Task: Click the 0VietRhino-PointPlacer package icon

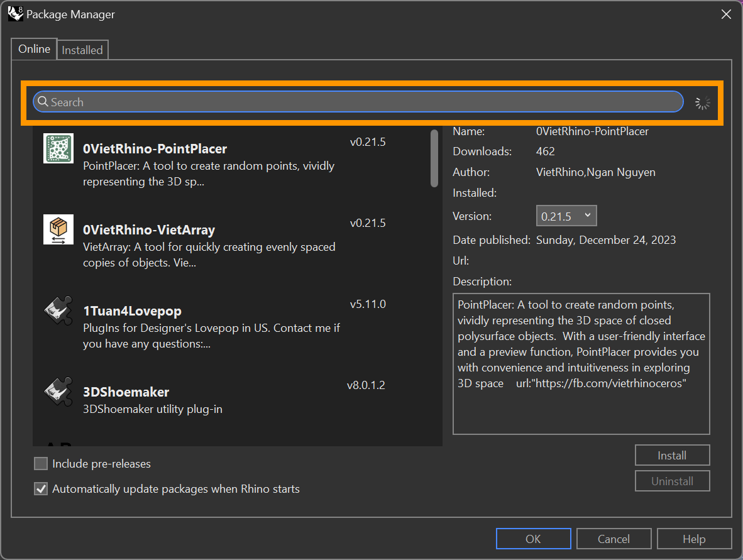Action: point(58,148)
